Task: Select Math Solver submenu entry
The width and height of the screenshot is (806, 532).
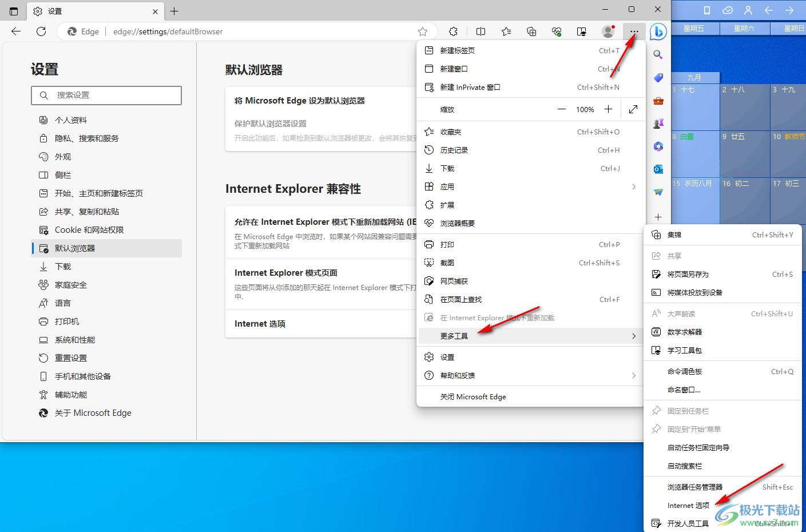Action: point(723,332)
